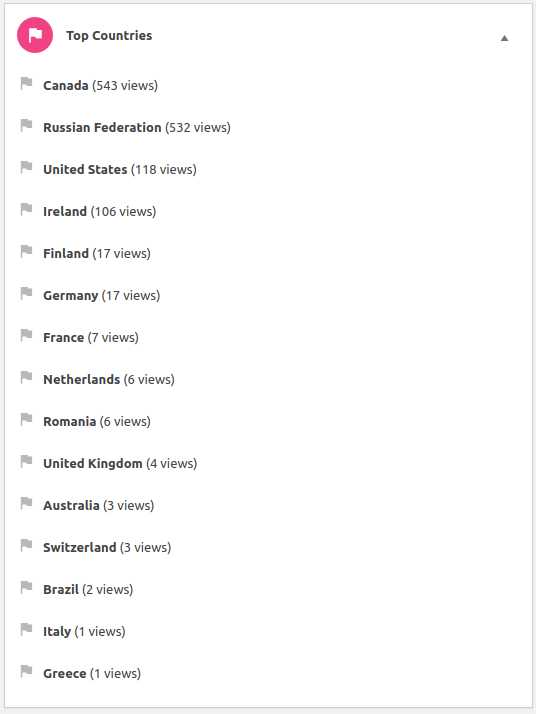The image size is (536, 714).
Task: Click the pink Top Countries flag icon
Action: [x=35, y=35]
